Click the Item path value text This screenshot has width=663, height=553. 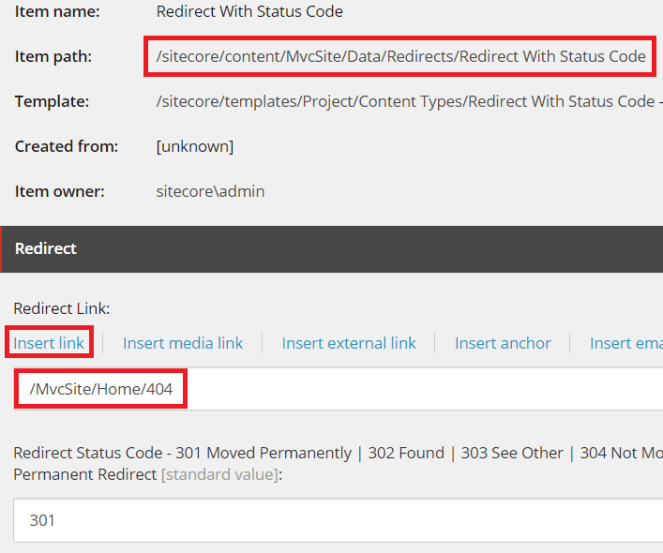(401, 56)
